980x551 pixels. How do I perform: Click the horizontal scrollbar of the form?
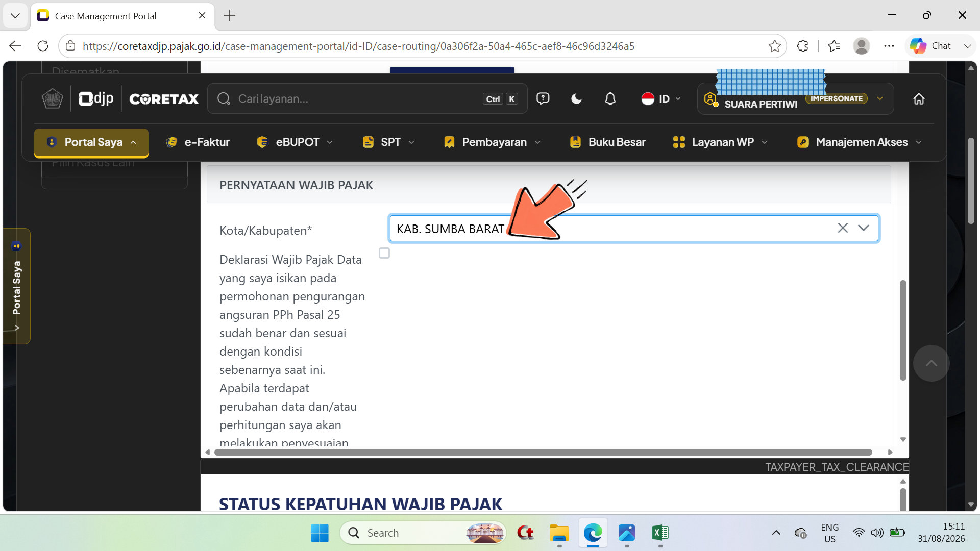pos(543,452)
